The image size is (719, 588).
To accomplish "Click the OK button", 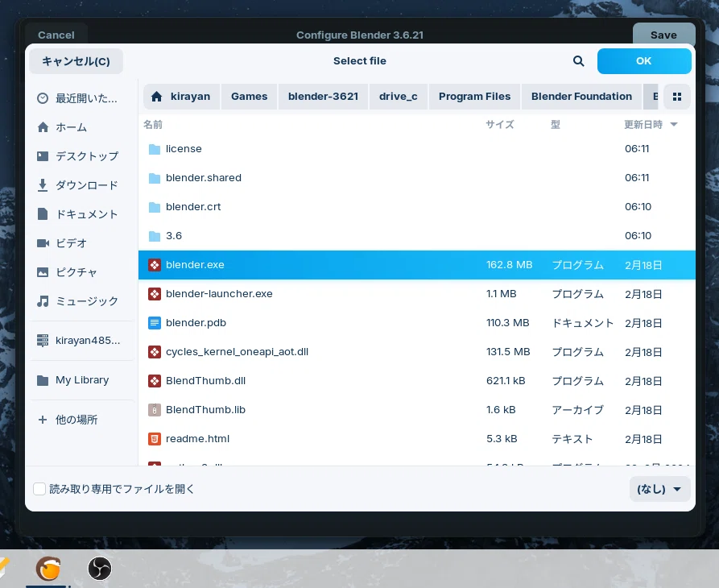I will (644, 61).
